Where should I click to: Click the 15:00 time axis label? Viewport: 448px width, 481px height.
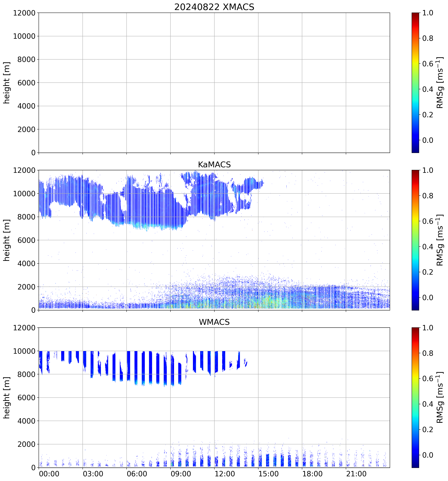(x=268, y=474)
